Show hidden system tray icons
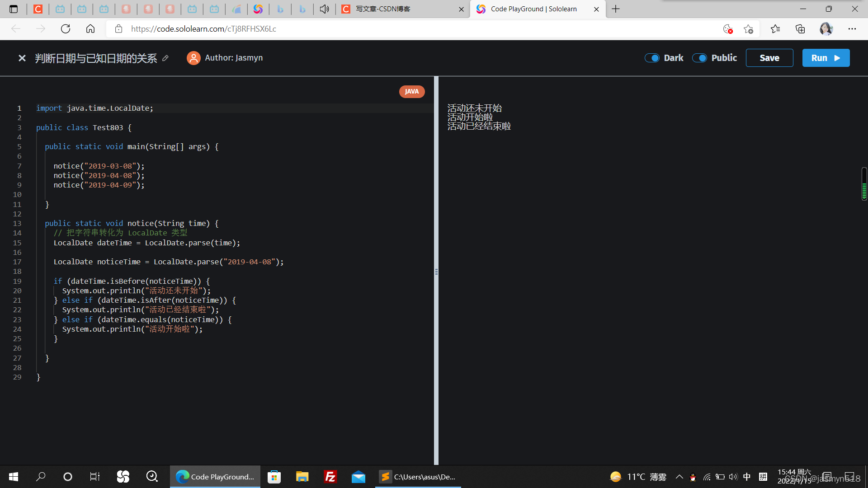 [x=679, y=477]
